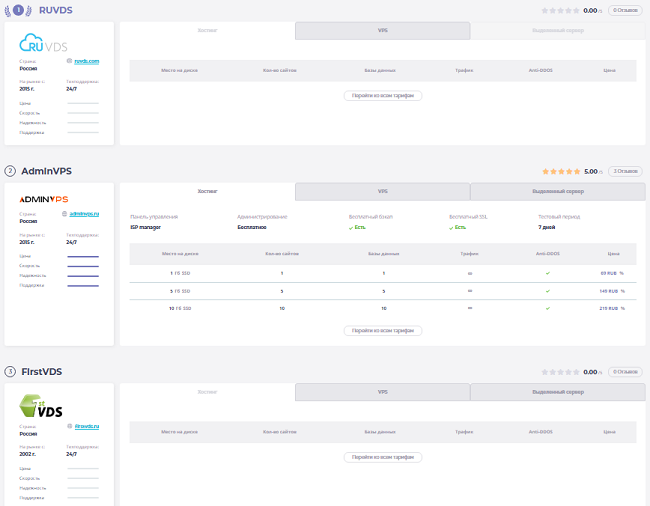Click the RUVDS heading title
The image size is (650, 506).
pyautogui.click(x=56, y=10)
